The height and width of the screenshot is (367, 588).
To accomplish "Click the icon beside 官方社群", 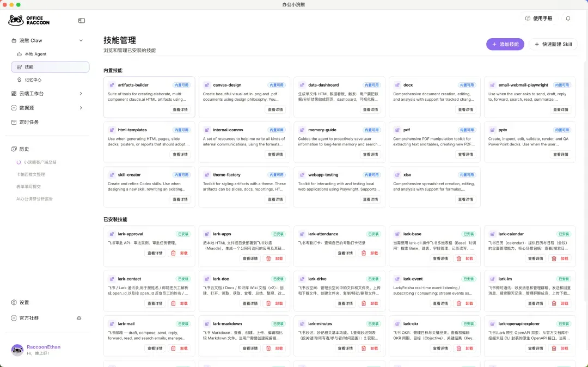I will pos(79,318).
